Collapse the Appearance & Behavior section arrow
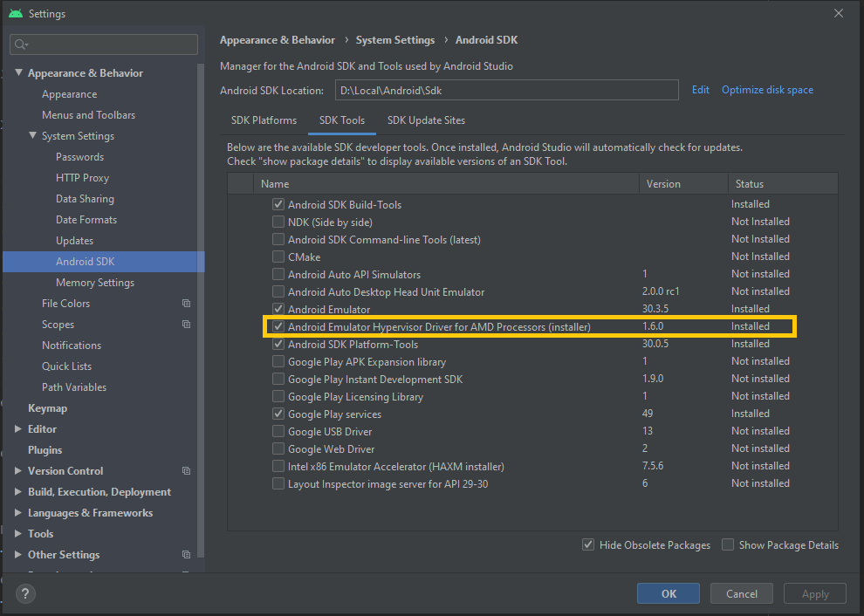 (18, 72)
